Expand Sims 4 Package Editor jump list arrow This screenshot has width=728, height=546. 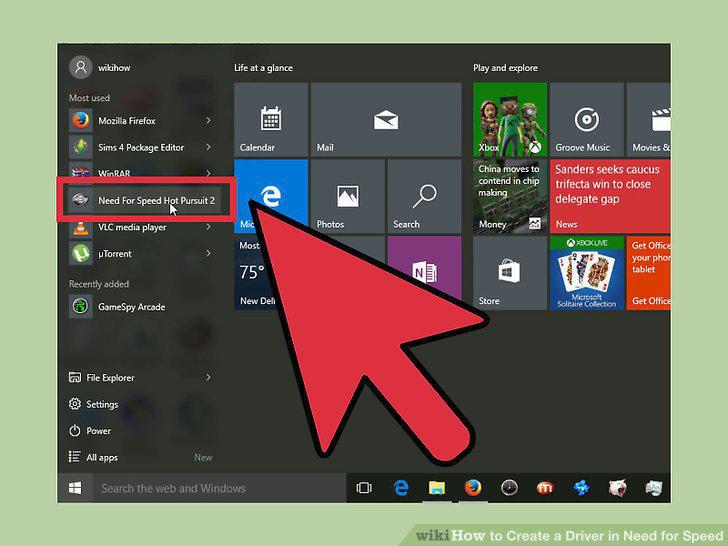(x=208, y=147)
